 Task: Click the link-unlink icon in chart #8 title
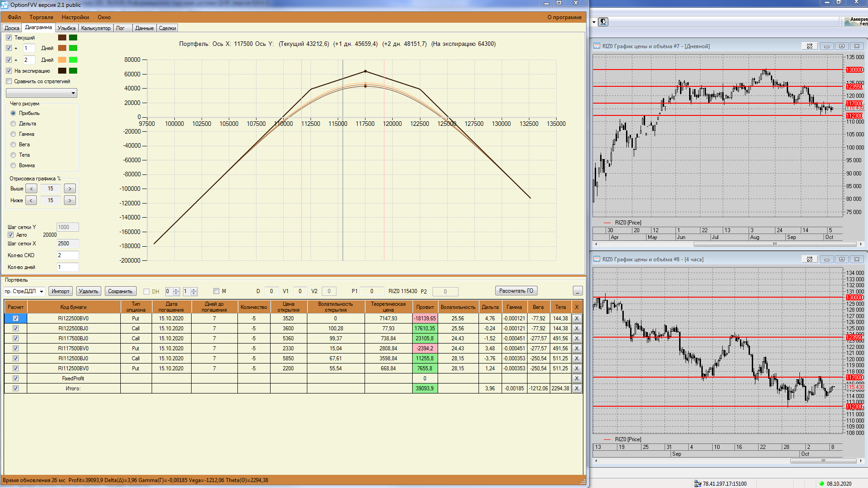click(809, 259)
